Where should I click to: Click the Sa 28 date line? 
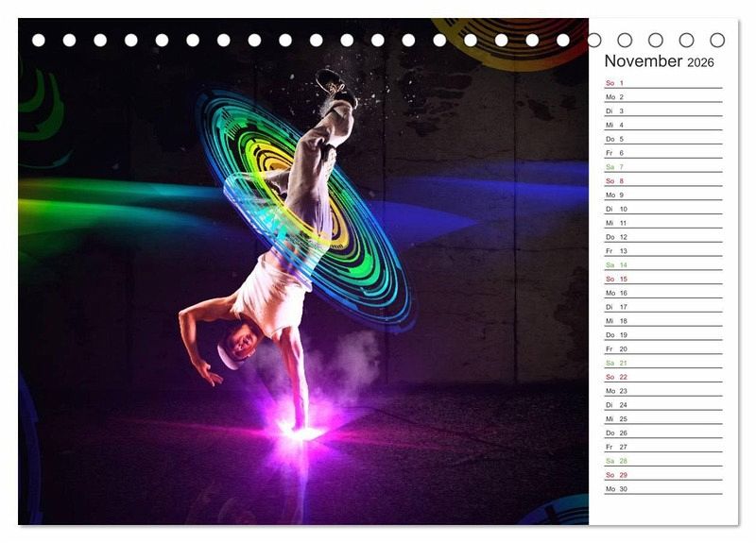coord(663,461)
